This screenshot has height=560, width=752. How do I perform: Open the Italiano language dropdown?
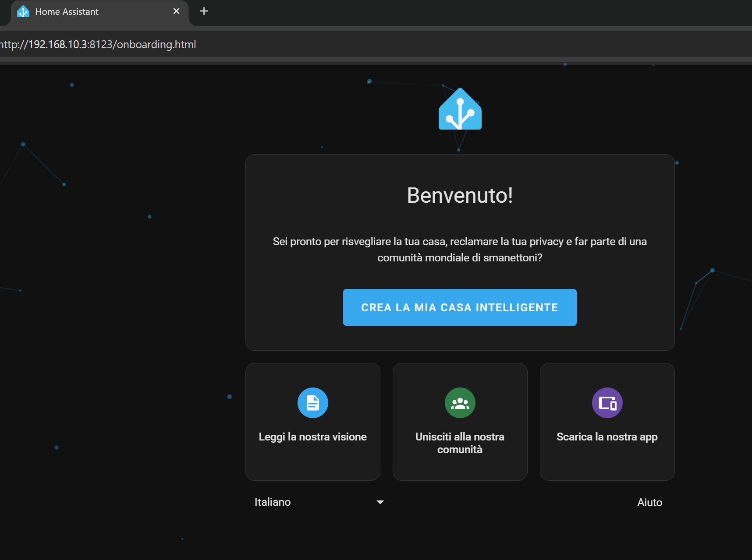point(319,502)
